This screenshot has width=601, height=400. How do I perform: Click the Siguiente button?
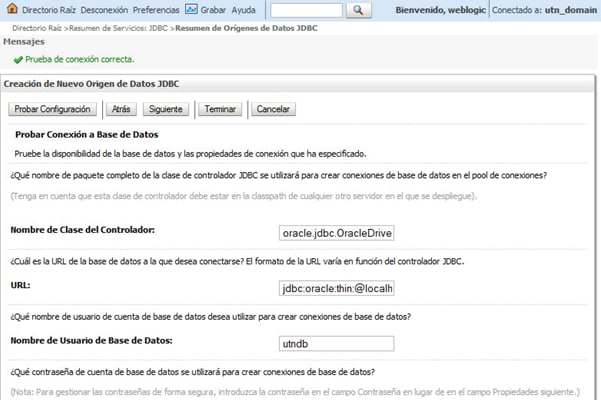tap(166, 109)
